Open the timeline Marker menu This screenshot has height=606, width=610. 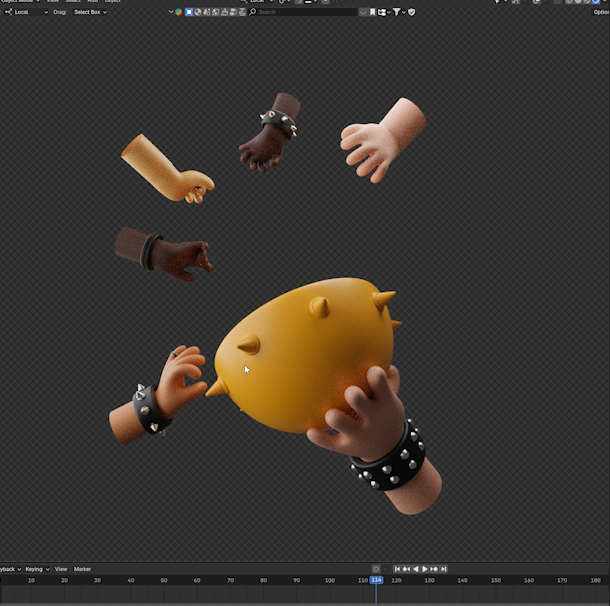(x=82, y=569)
